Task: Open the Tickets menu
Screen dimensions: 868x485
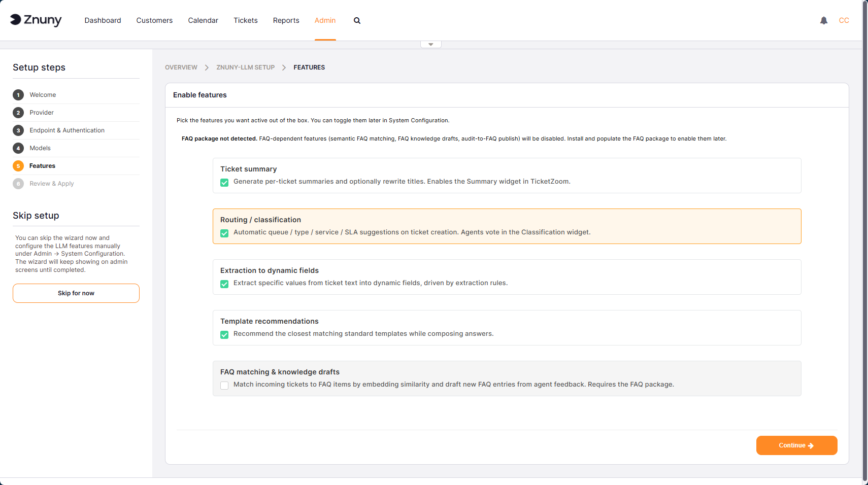Action: coord(246,20)
